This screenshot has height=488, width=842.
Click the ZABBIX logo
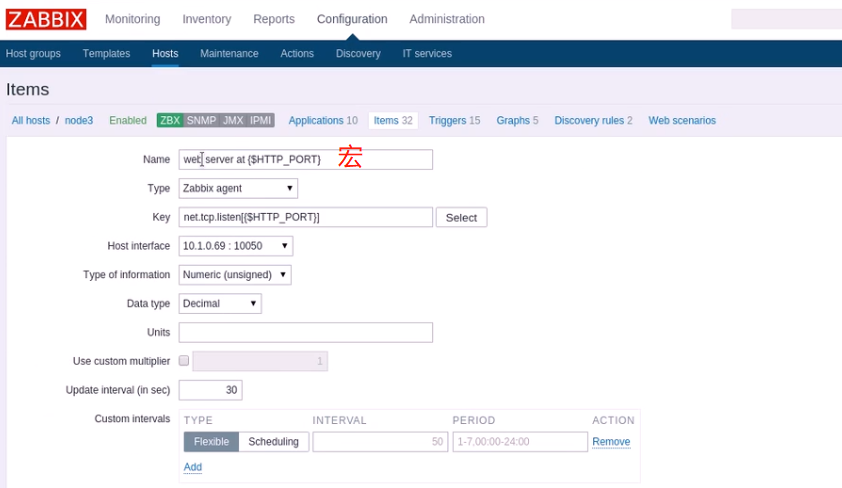click(x=46, y=19)
